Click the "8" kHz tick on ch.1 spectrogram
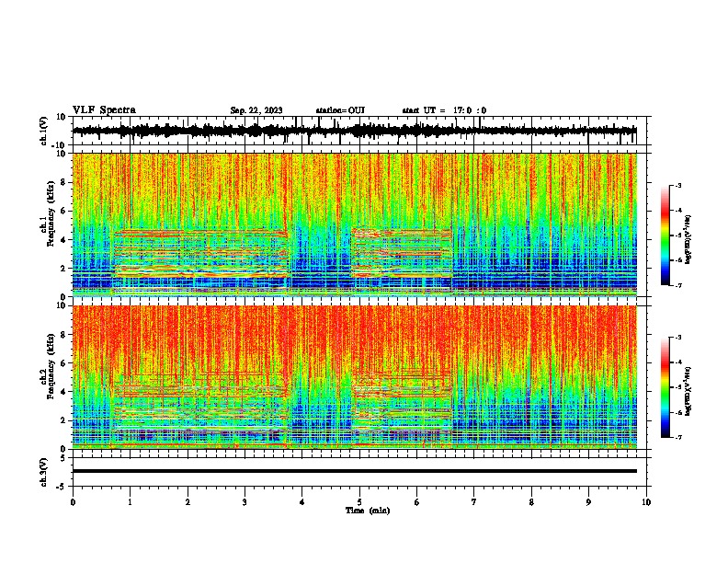The image size is (728, 563). pos(63,182)
